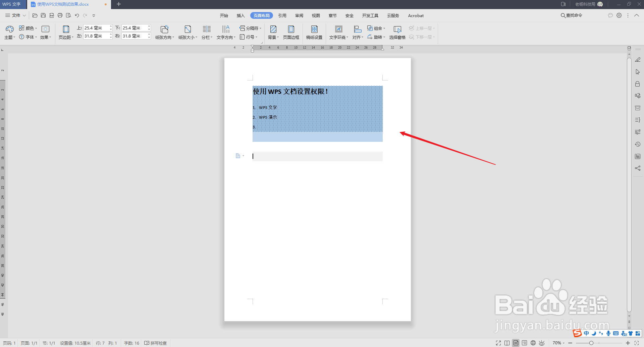Toggle Spell Check (拼写检查) in status bar
Image resolution: width=644 pixels, height=347 pixels.
pyautogui.click(x=156, y=343)
